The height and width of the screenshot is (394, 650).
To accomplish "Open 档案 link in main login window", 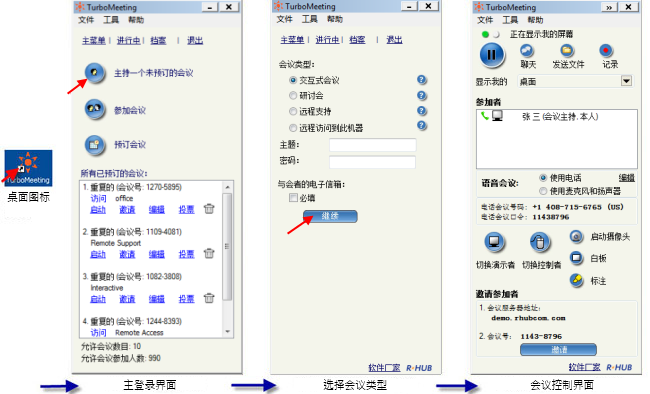I will (158, 41).
